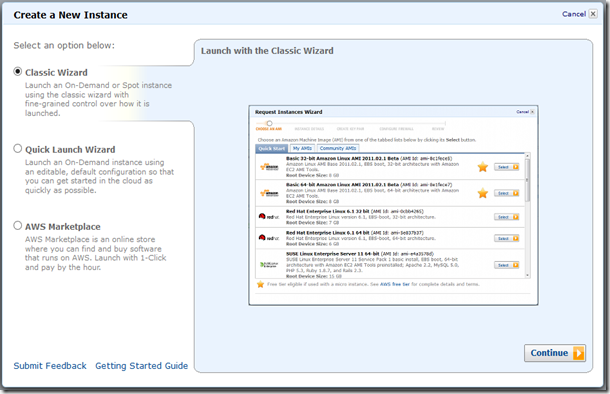610x394 pixels.
Task: Select the Classic Wizard radio button
Action: click(18, 72)
